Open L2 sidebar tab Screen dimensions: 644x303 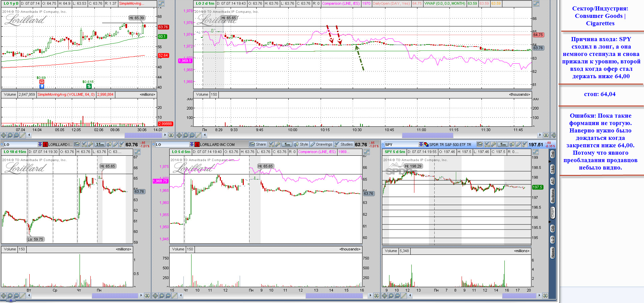click(x=553, y=240)
